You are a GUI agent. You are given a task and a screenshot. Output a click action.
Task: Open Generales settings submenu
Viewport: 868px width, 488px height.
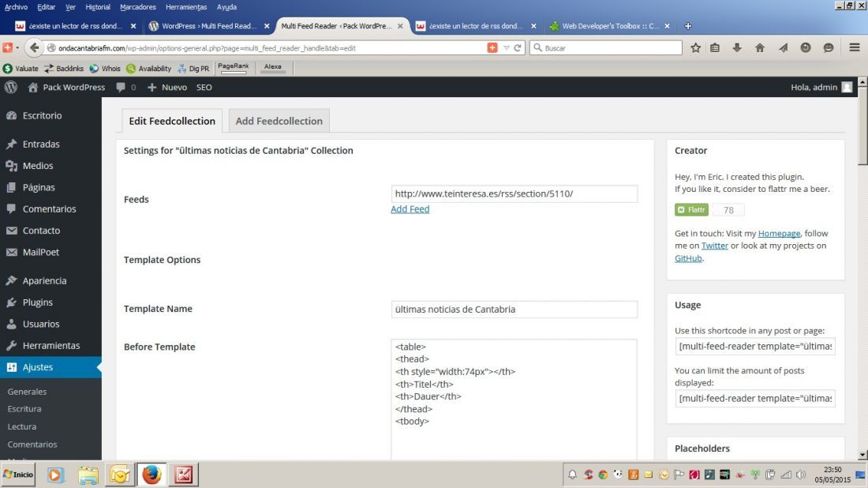[27, 392]
